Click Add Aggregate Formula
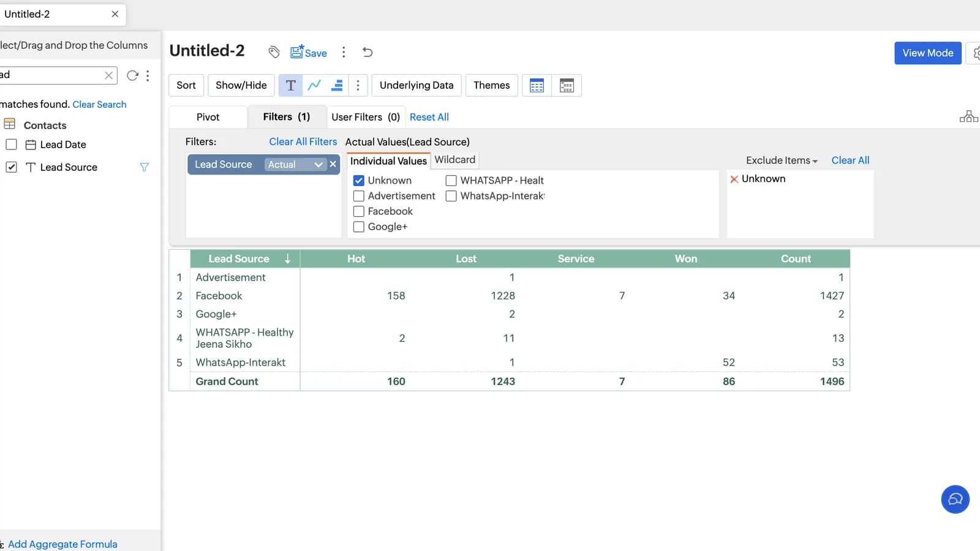Screen dimensions: 980x551 (x=62, y=544)
